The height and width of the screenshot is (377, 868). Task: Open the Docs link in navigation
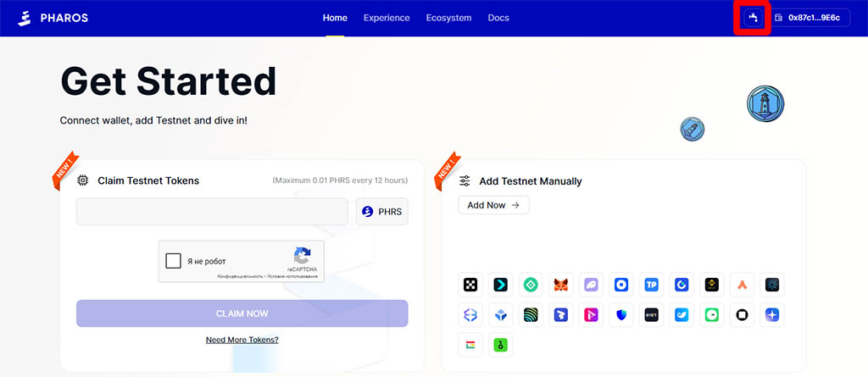(498, 18)
